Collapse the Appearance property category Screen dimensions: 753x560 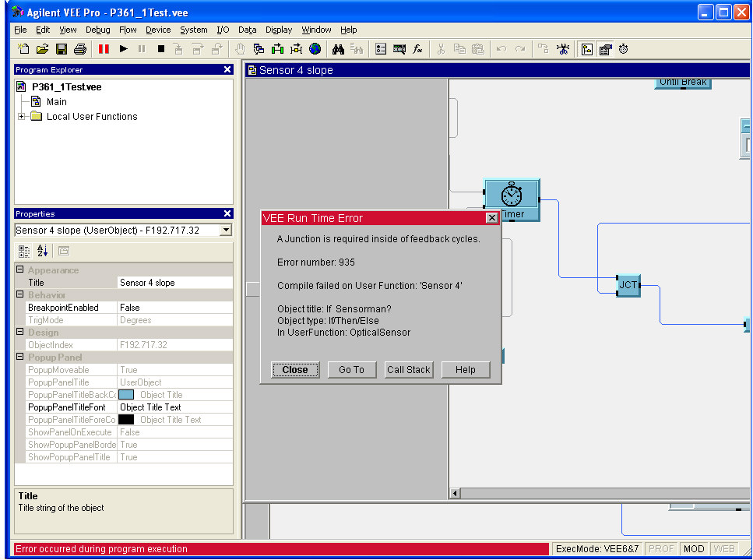20,270
